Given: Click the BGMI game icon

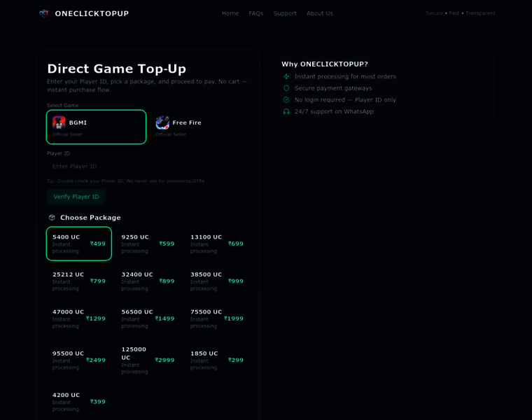Looking at the screenshot, I should click(59, 122).
